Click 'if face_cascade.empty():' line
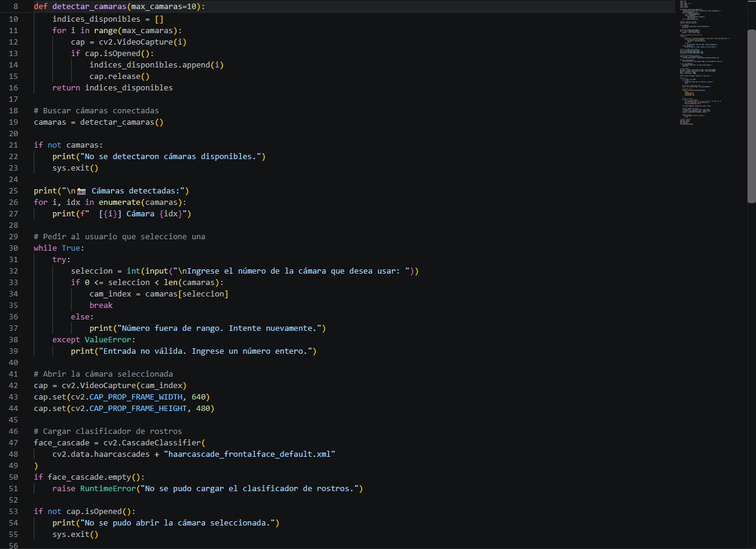Image resolution: width=756 pixels, height=549 pixels. coord(89,477)
